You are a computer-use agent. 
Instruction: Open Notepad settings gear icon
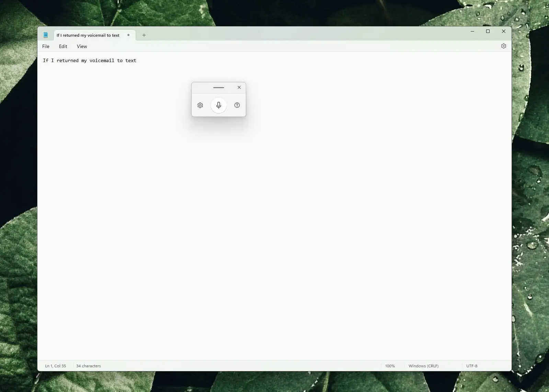503,46
